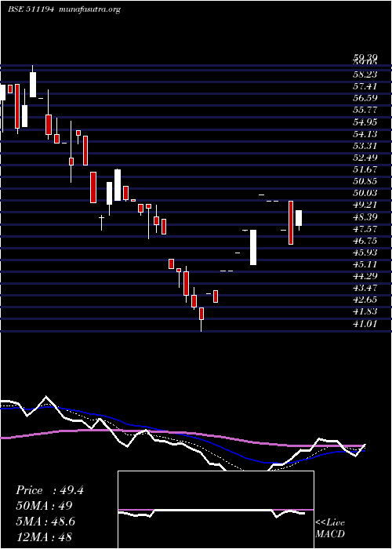This screenshot has height=549, width=392.
Task: Select the 50.03 price axis label
Action: point(365,193)
